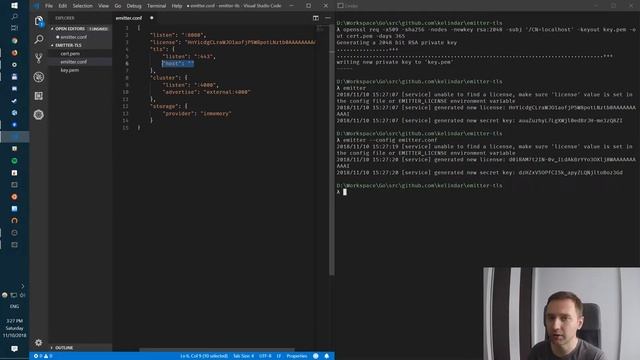
Task: Change LF end-of-line sequence
Action: 279,356
